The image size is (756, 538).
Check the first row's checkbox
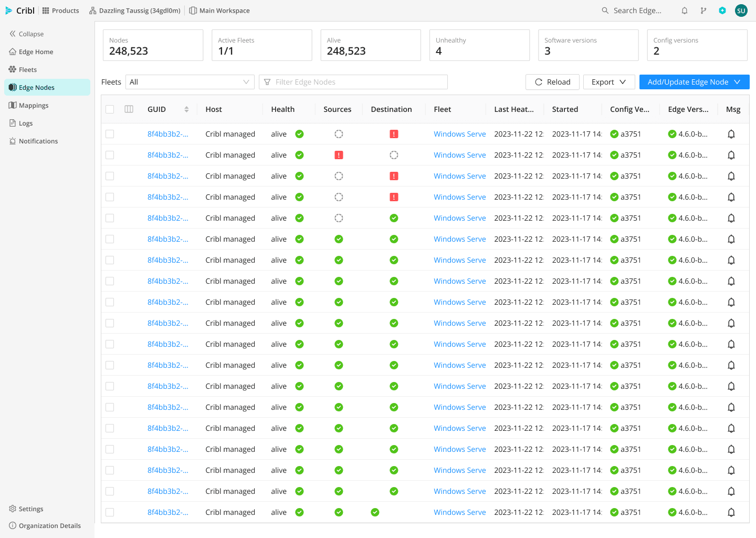[x=110, y=134]
